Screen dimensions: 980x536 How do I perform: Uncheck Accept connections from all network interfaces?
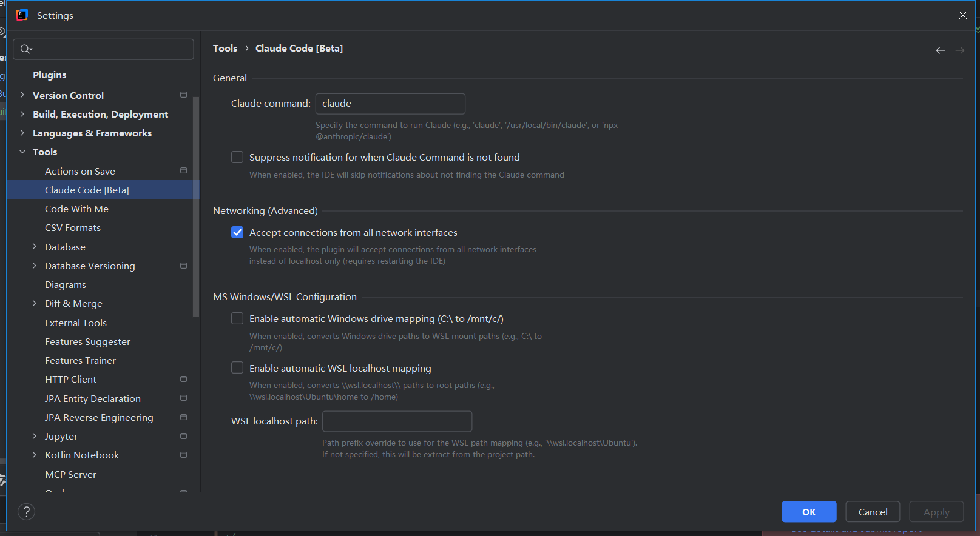237,232
